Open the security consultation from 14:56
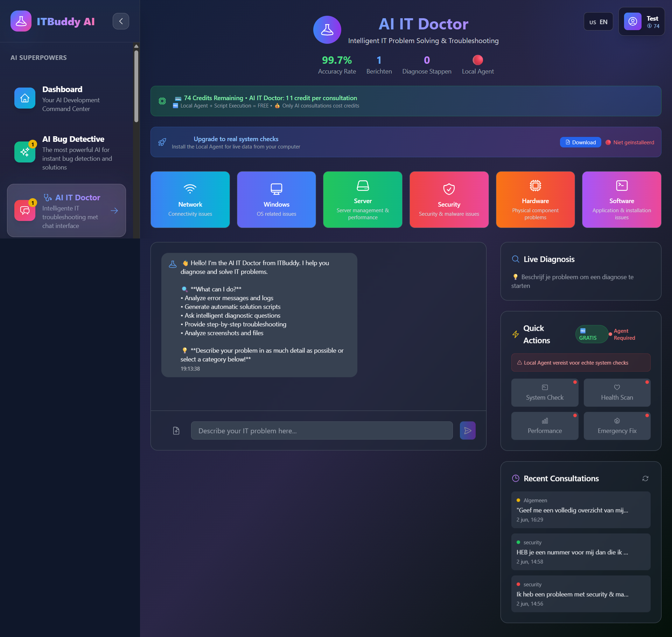The height and width of the screenshot is (637, 672). (581, 594)
